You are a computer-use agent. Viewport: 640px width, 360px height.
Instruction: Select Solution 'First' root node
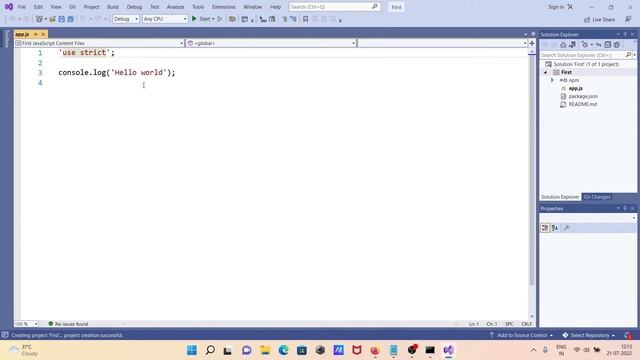click(x=586, y=64)
